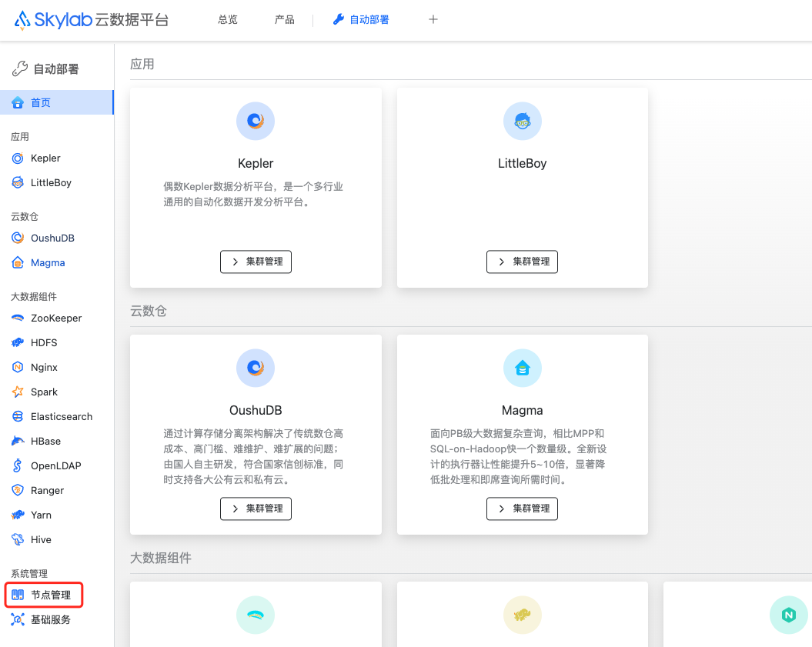This screenshot has height=647, width=812.
Task: Click the 基础服务 icon in the sidebar
Action: tap(18, 619)
